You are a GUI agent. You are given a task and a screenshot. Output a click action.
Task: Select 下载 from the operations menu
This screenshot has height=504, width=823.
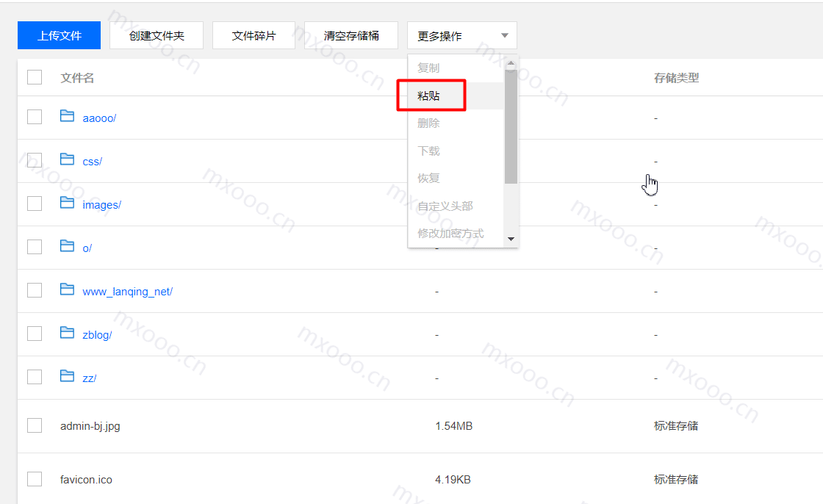(x=430, y=150)
